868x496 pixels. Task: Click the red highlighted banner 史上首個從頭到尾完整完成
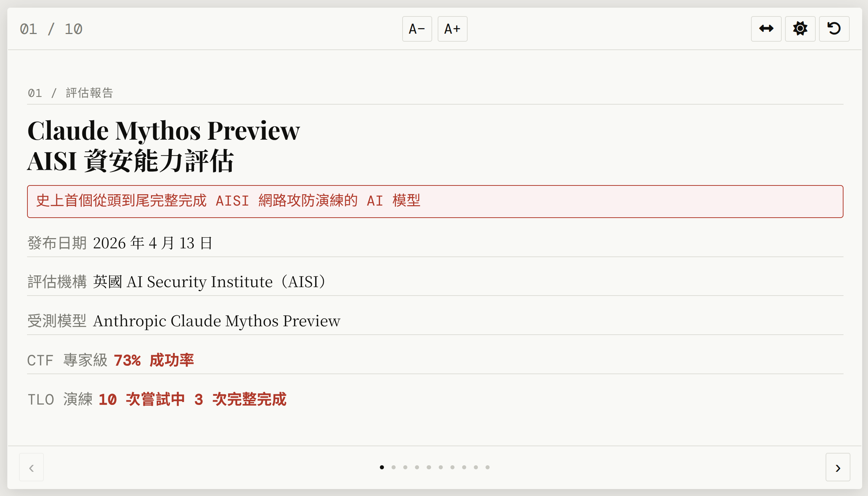pos(435,202)
